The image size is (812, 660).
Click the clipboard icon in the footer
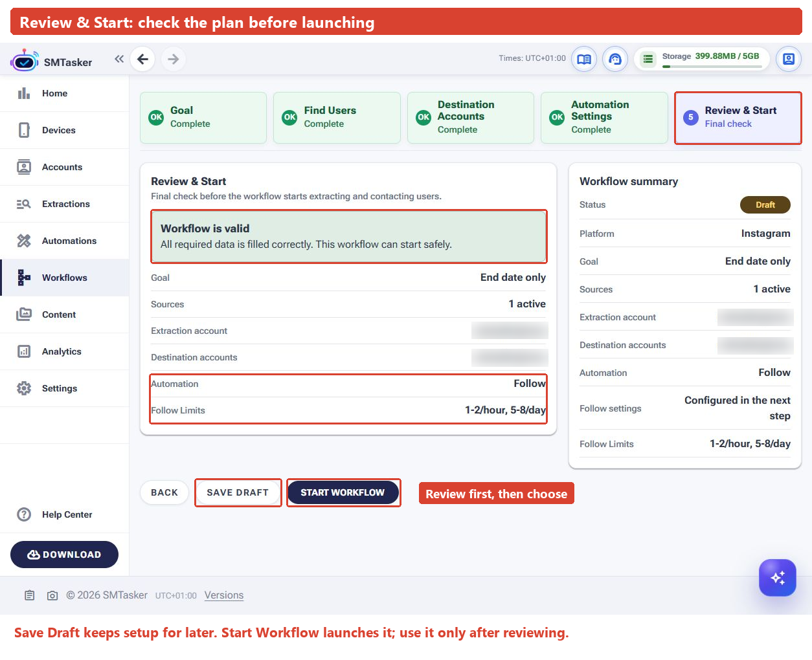(30, 595)
